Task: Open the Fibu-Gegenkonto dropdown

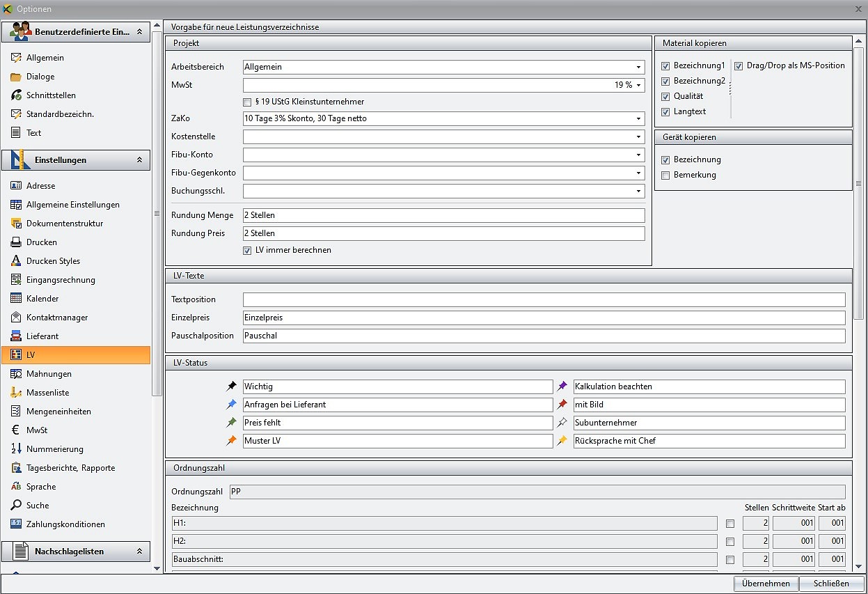Action: coord(638,173)
